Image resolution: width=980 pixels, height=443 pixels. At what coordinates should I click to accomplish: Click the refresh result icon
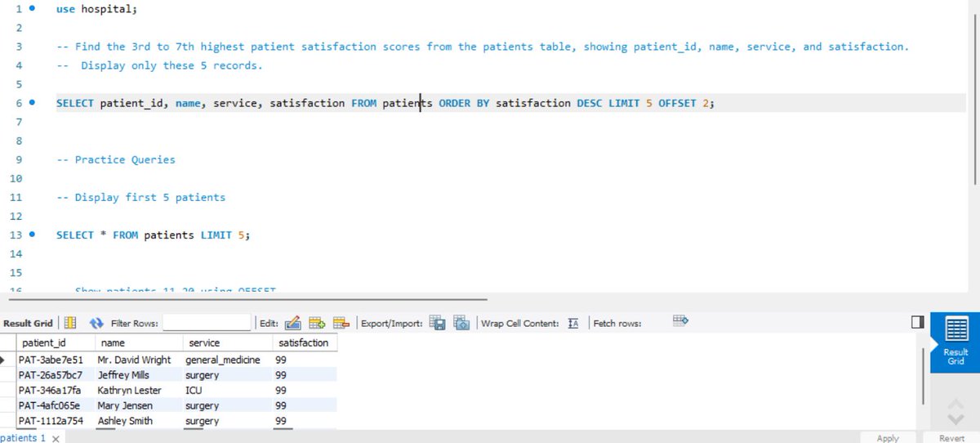coord(96,323)
